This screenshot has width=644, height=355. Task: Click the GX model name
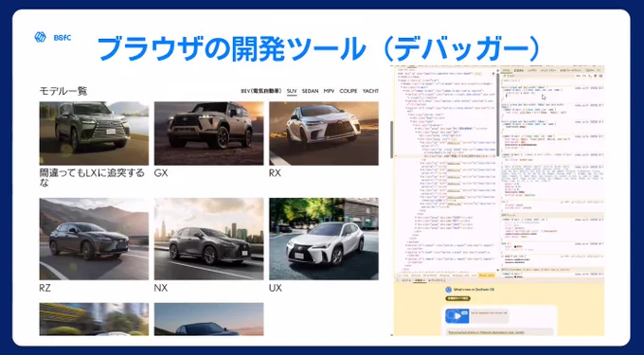pos(161,173)
